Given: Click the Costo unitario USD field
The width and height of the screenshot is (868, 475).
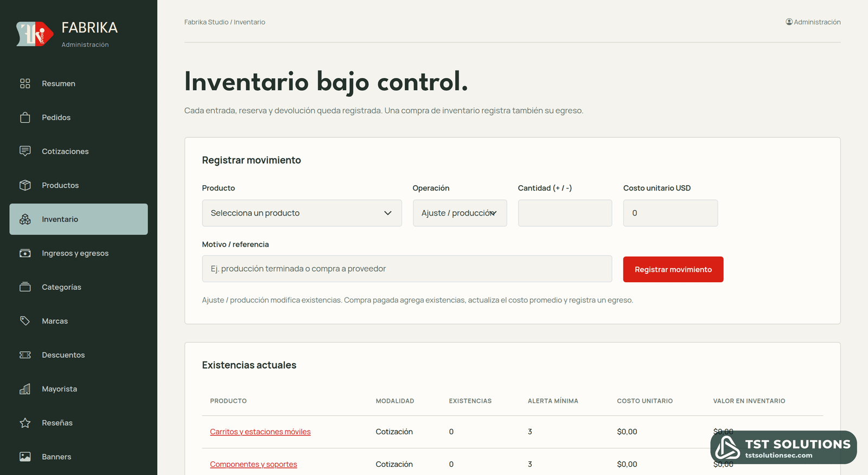Looking at the screenshot, I should [671, 213].
